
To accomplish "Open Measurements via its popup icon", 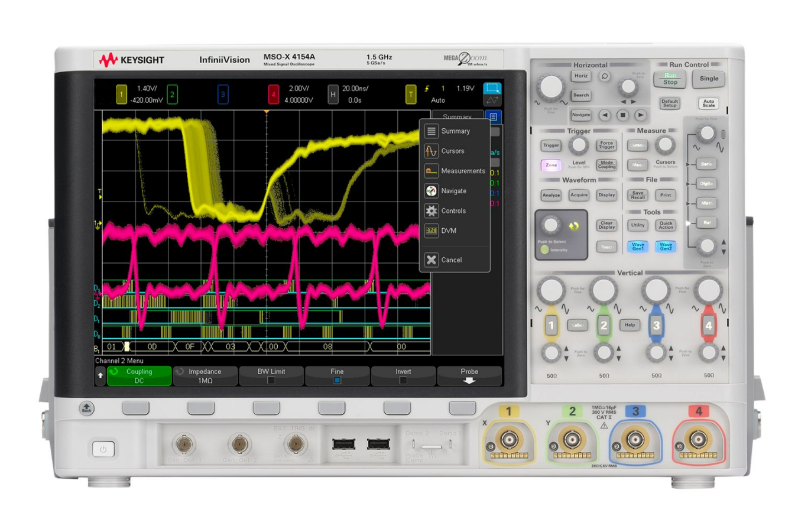I will pos(432,171).
